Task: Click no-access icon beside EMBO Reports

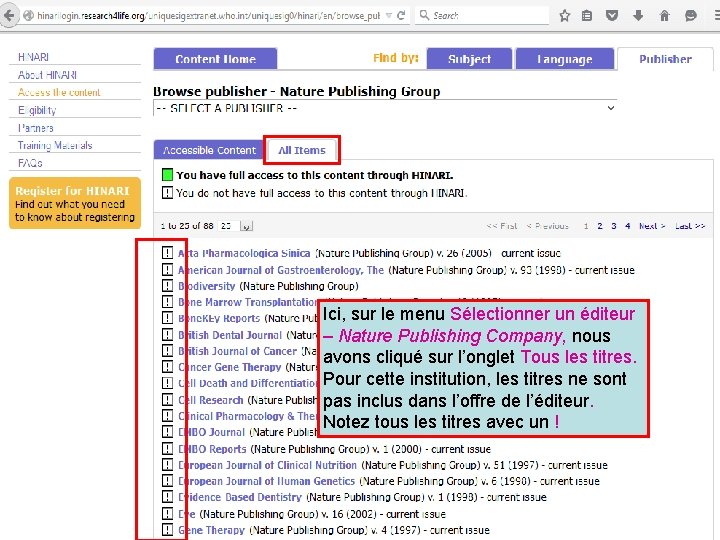Action: click(167, 449)
